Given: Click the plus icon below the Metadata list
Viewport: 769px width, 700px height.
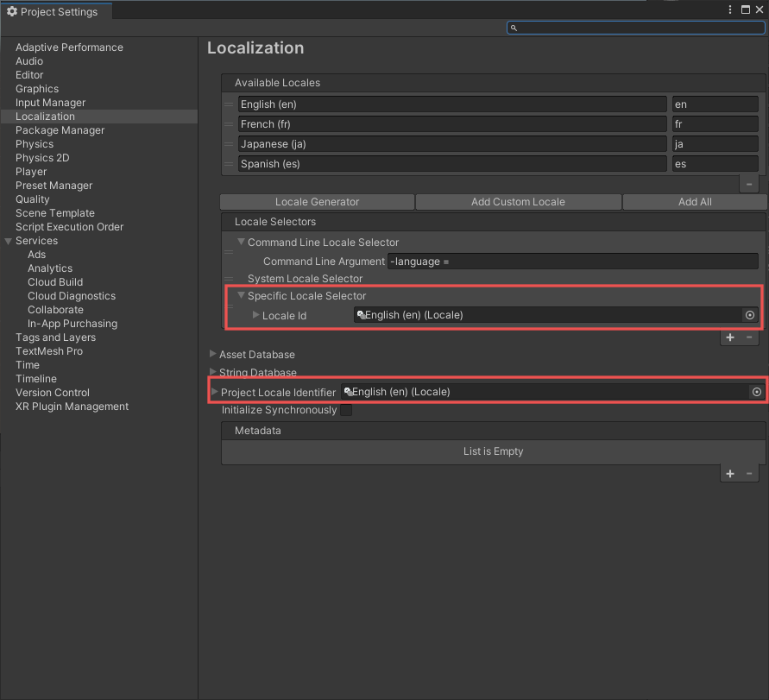Looking at the screenshot, I should [729, 473].
